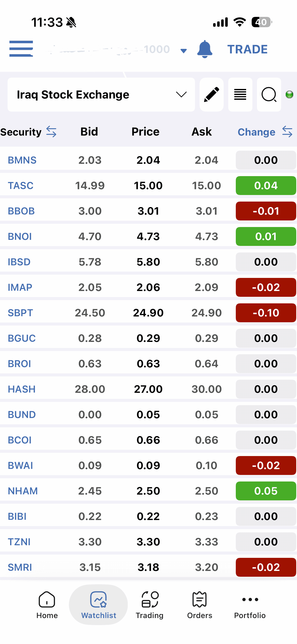Viewport: 297px width, 644px height.
Task: Open notifications bell
Action: point(205,49)
